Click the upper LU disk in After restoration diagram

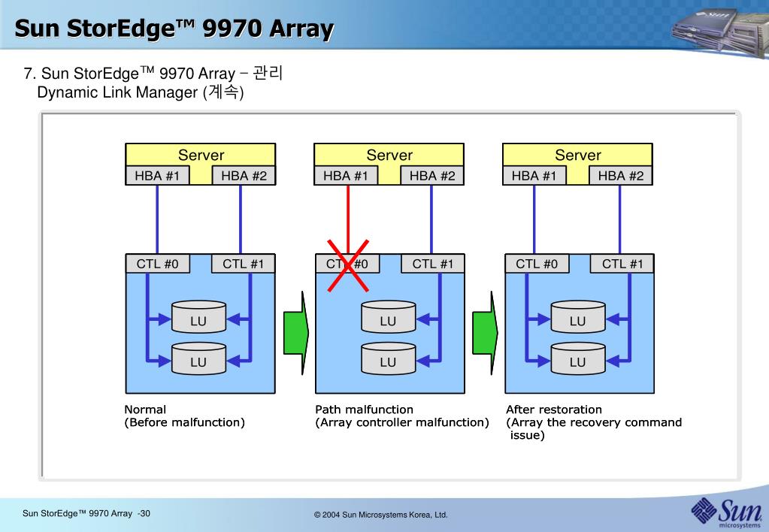click(578, 317)
